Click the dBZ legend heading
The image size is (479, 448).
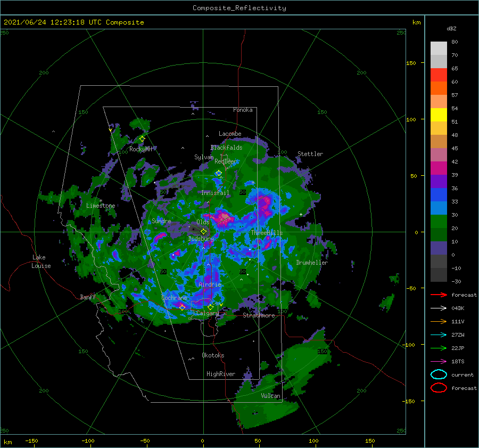(451, 29)
